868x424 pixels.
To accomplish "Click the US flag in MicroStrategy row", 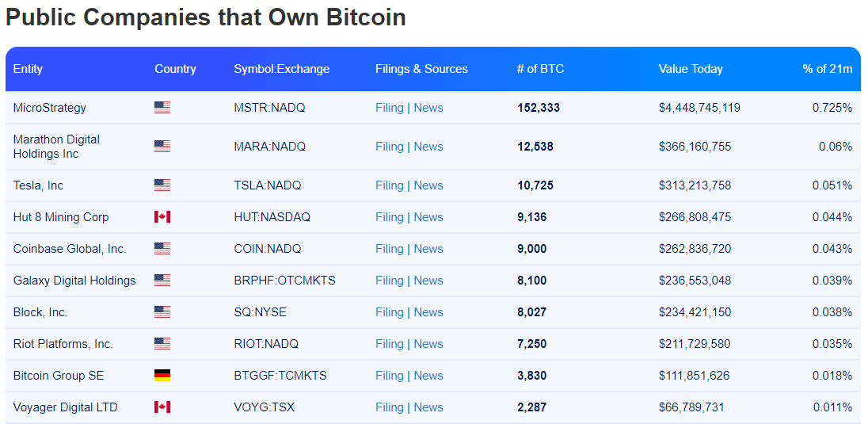I will [x=162, y=108].
